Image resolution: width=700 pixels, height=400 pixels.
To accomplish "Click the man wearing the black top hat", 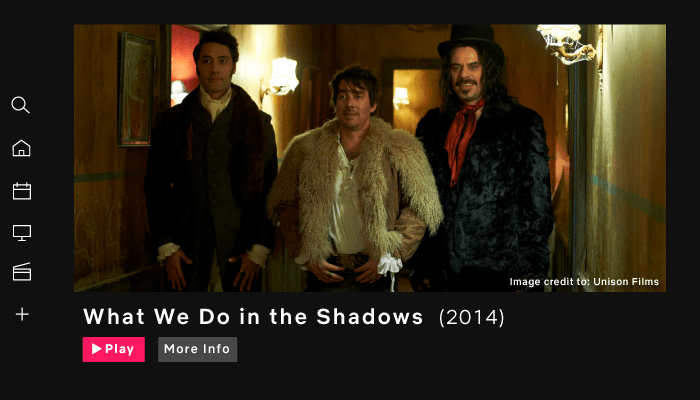I will tap(484, 156).
